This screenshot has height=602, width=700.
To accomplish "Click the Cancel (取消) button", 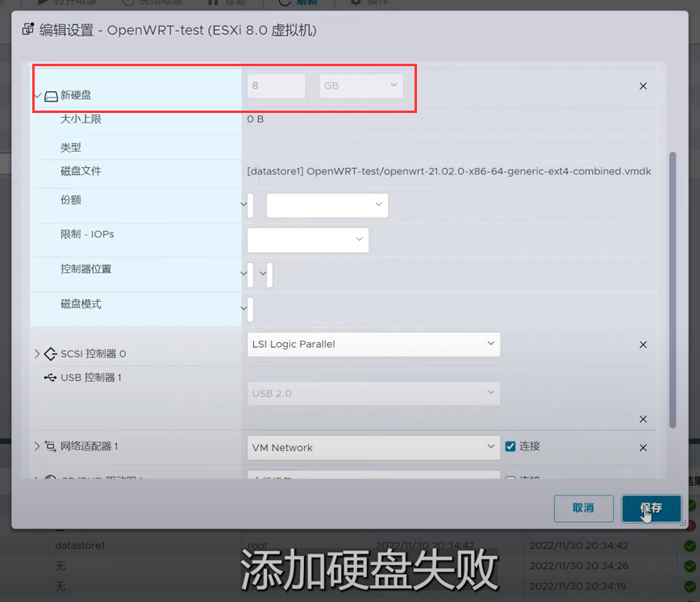I will pyautogui.click(x=584, y=508).
